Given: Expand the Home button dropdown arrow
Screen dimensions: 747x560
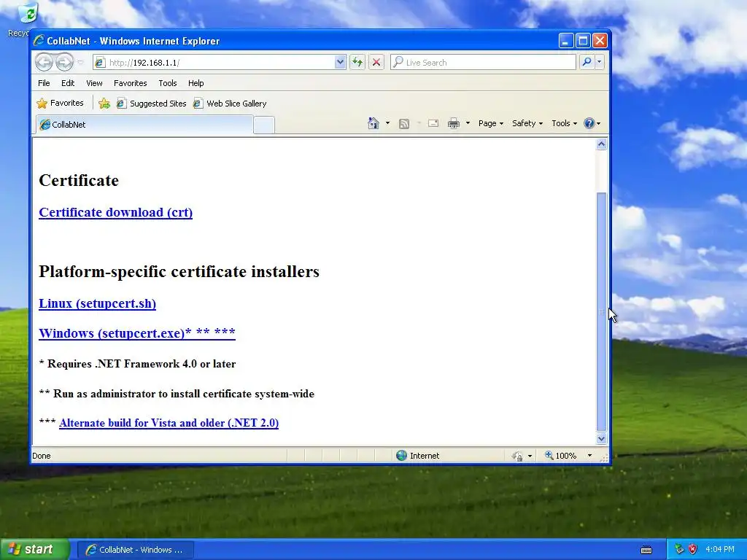Looking at the screenshot, I should (x=387, y=123).
